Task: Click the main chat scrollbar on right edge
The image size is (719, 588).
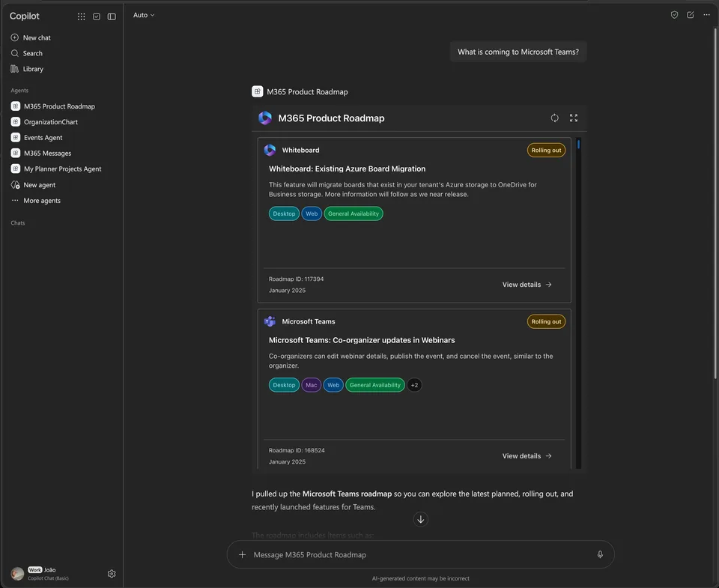Action: point(715,204)
